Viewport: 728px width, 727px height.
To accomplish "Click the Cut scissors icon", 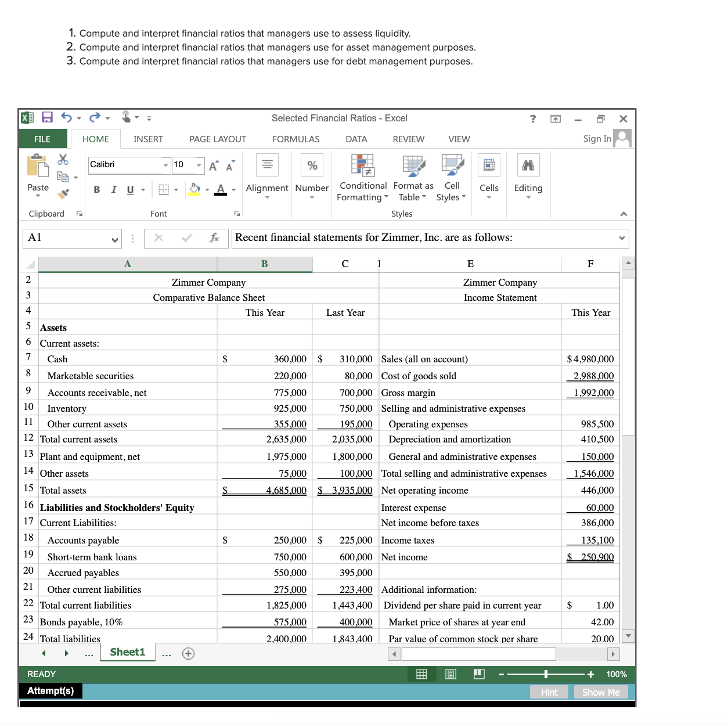I will tap(63, 159).
